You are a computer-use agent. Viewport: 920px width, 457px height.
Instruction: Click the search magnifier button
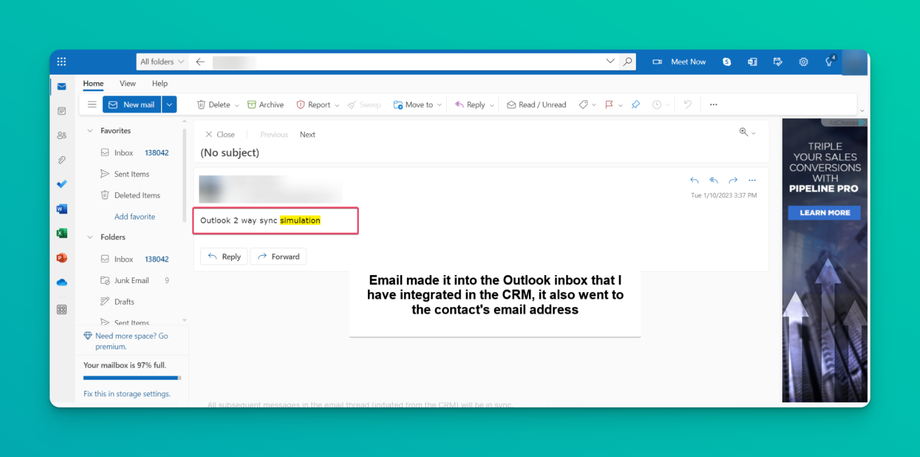click(x=627, y=62)
